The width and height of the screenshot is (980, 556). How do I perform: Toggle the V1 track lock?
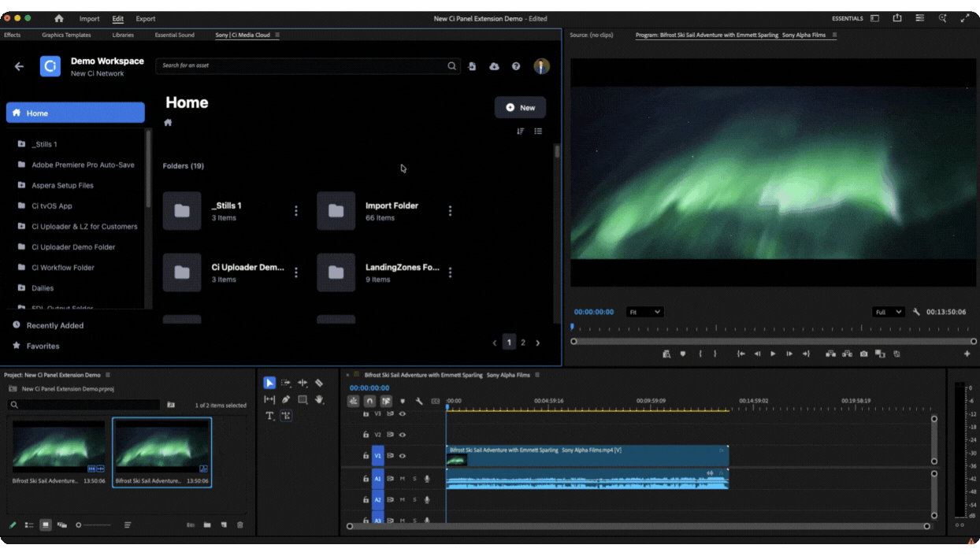tap(366, 456)
